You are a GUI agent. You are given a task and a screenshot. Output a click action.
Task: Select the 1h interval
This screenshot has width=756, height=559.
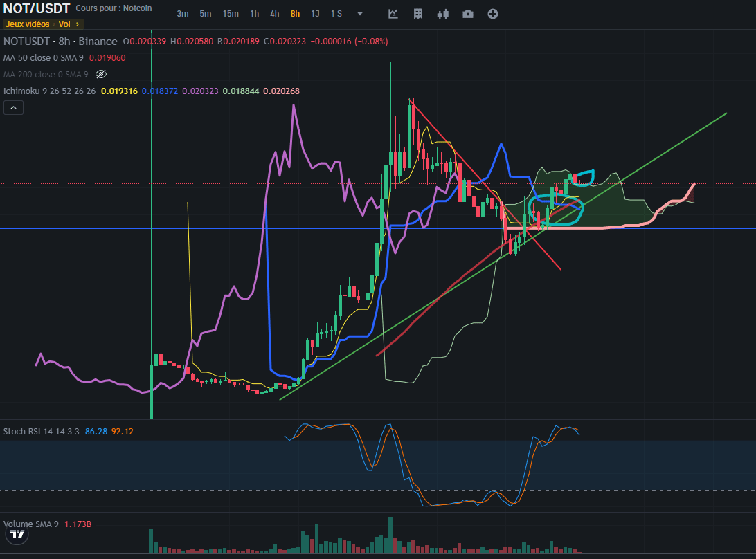[255, 14]
